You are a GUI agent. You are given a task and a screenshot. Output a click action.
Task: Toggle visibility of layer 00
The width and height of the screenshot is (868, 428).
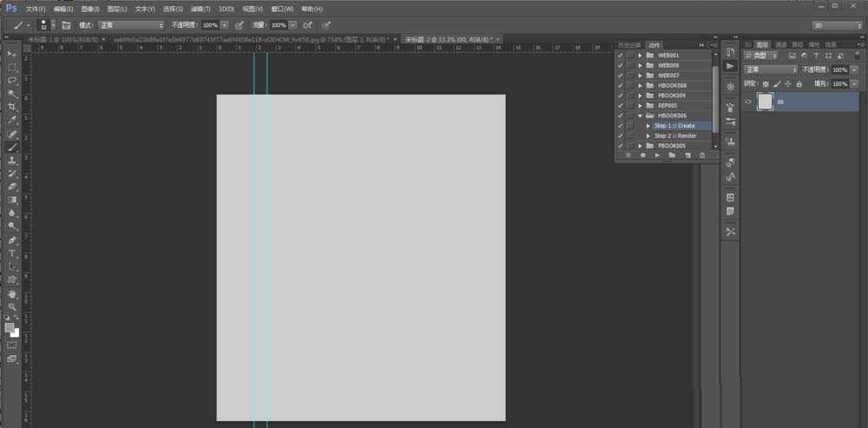point(748,102)
